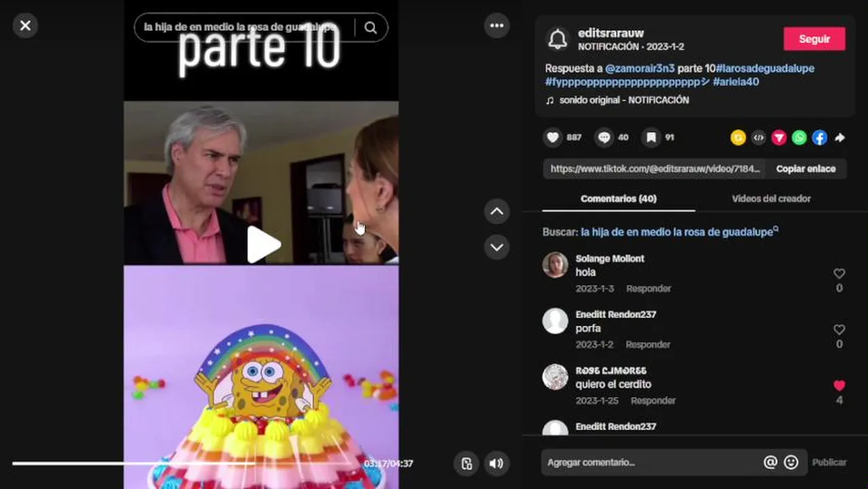Open #larosadeguadalupe hashtag

point(765,69)
